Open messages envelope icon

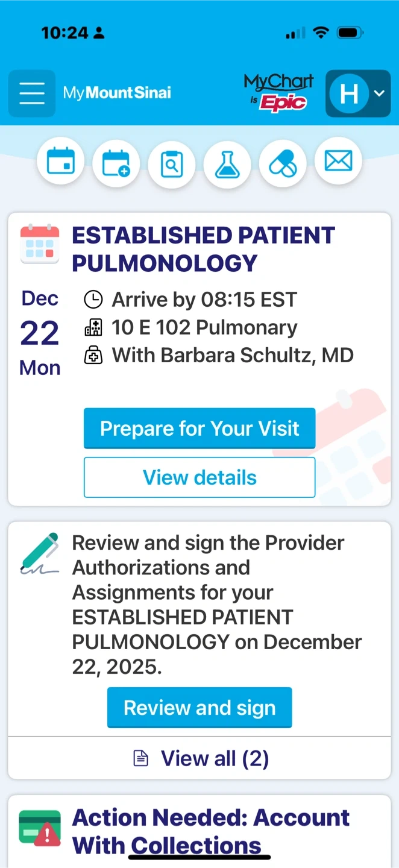pyautogui.click(x=338, y=162)
